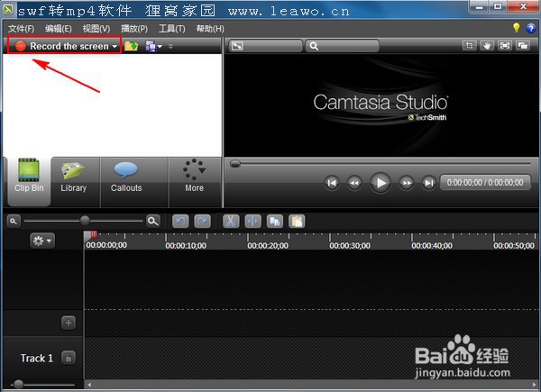Click the detach preview window icon
This screenshot has height=392, width=541.
[x=523, y=46]
